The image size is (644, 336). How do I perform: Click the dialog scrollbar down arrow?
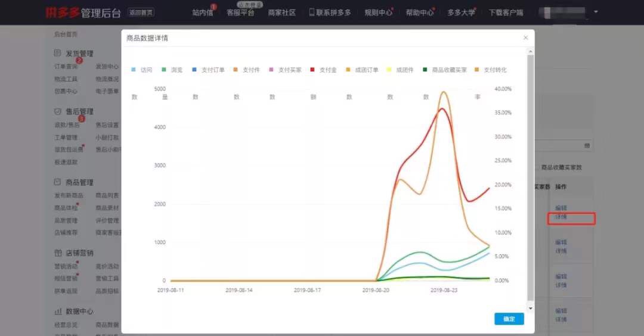pos(530,308)
